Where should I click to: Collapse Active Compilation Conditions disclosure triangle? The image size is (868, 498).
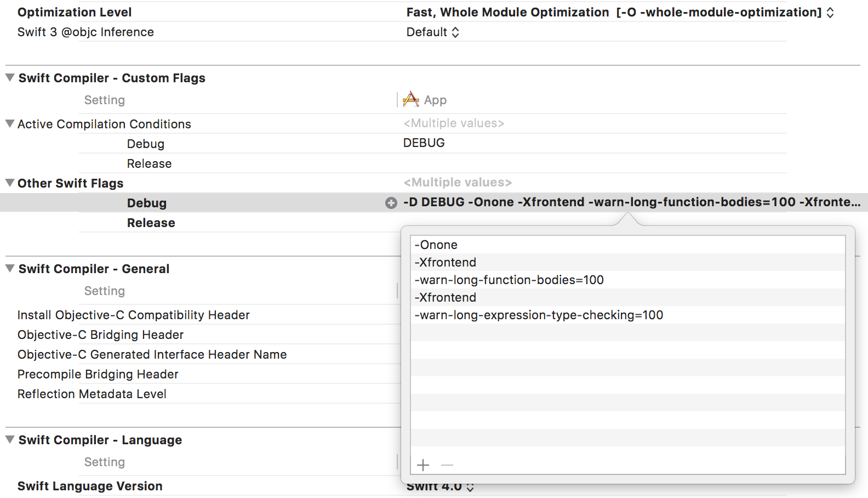coord(10,124)
